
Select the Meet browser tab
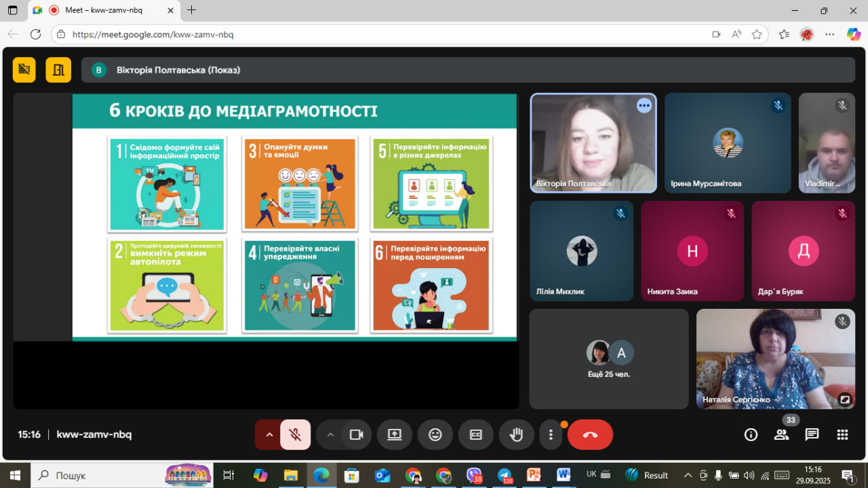click(x=102, y=10)
